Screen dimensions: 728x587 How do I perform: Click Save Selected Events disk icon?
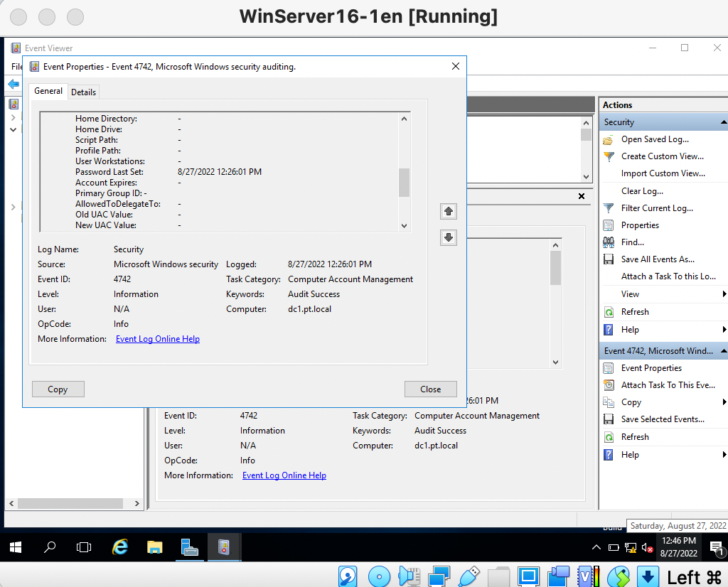tap(609, 419)
